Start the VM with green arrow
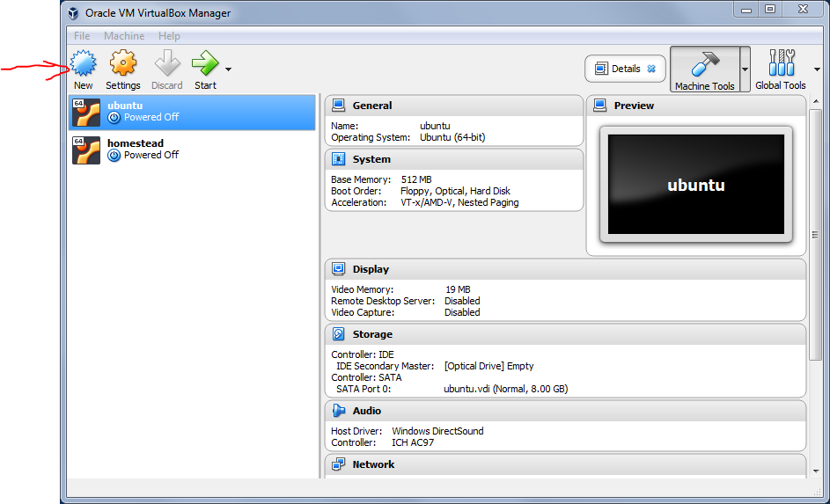Image resolution: width=830 pixels, height=504 pixels. coord(205,63)
